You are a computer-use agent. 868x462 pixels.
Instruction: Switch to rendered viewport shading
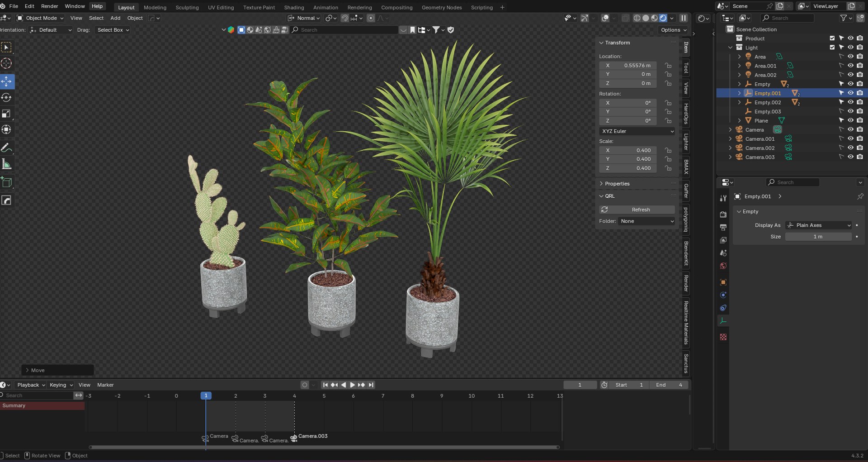(x=663, y=18)
